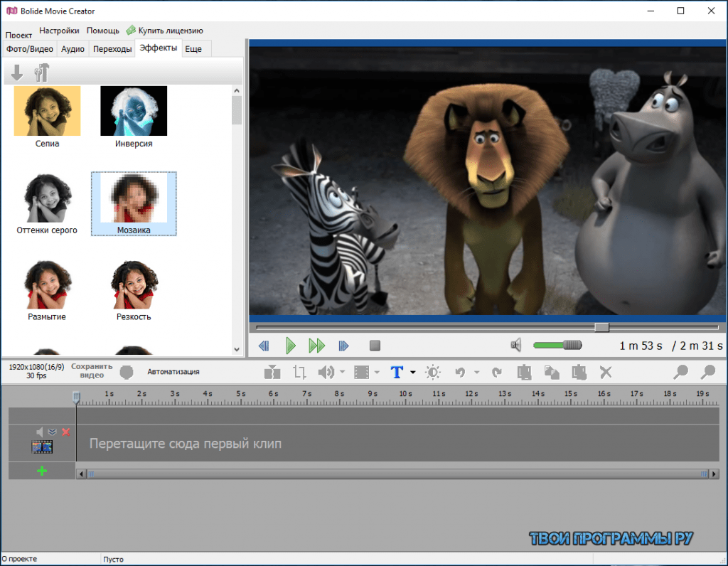
Task: Click the wrench effect settings icon
Action: tap(42, 72)
